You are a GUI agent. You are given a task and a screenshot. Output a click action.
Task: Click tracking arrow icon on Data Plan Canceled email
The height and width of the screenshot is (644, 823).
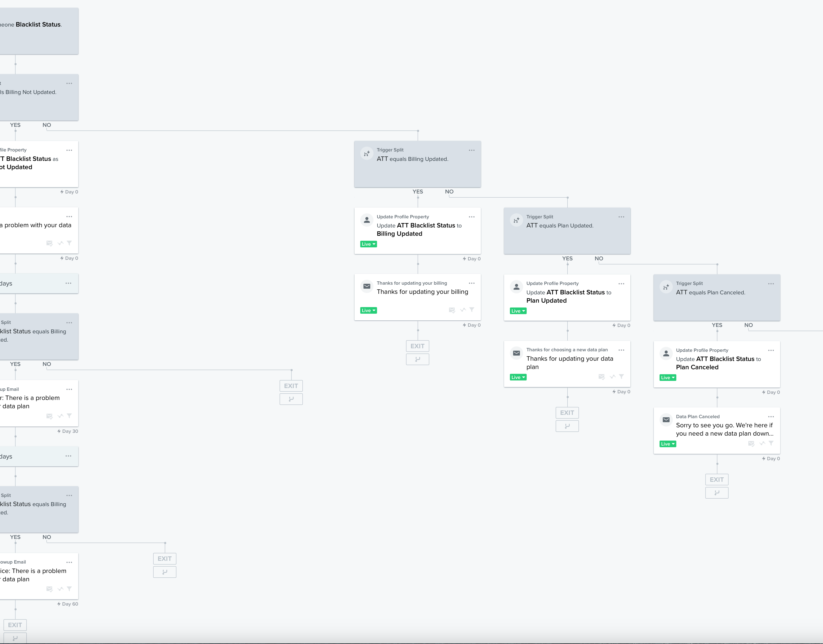(x=762, y=443)
